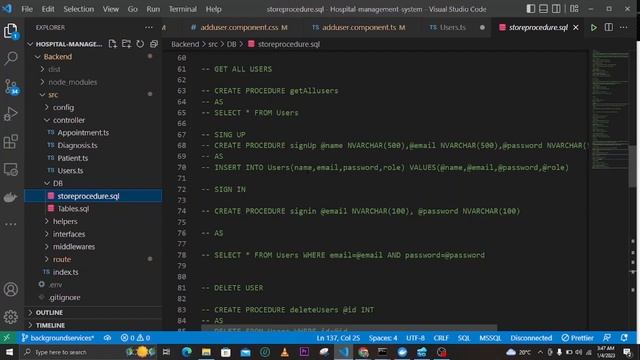The height and width of the screenshot is (360, 640).
Task: Collapse the src folder
Action: pos(53,95)
